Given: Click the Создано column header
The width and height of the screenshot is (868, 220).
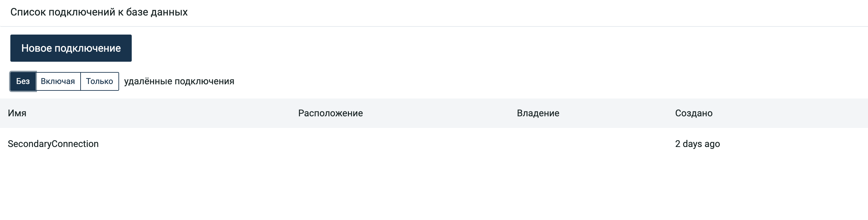Looking at the screenshot, I should (694, 113).
